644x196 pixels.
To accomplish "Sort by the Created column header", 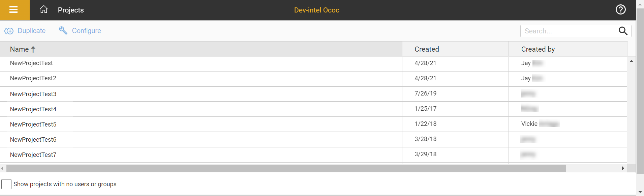I will [427, 49].
